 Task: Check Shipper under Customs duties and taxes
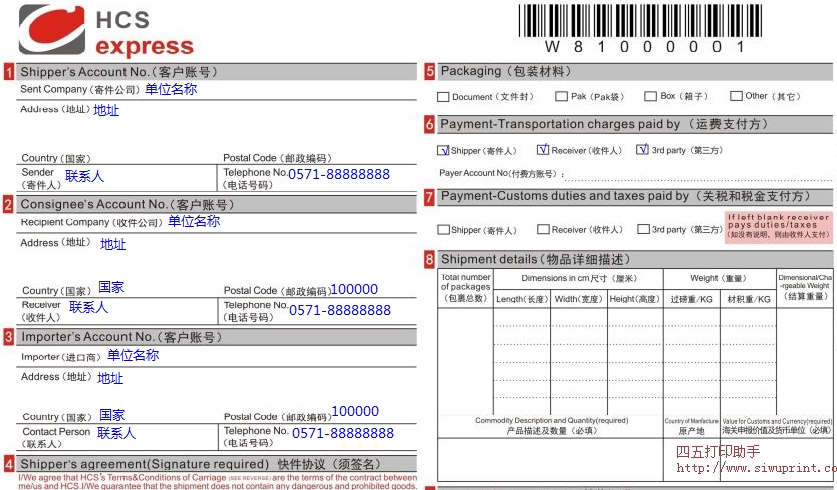coord(443,230)
